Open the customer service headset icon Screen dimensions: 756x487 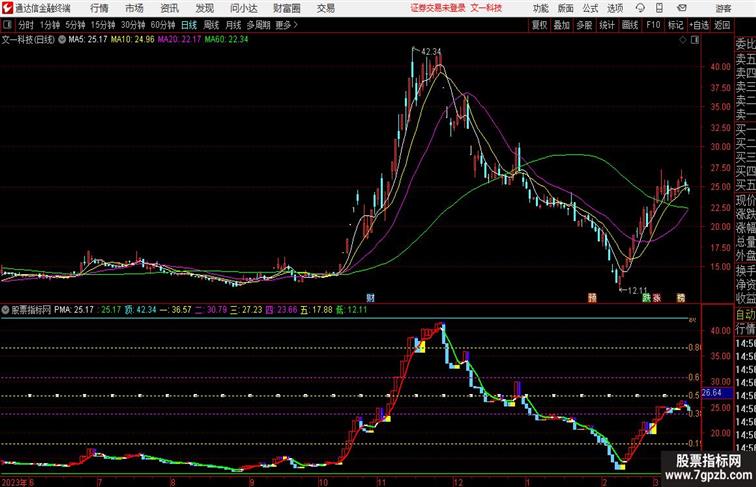point(640,8)
